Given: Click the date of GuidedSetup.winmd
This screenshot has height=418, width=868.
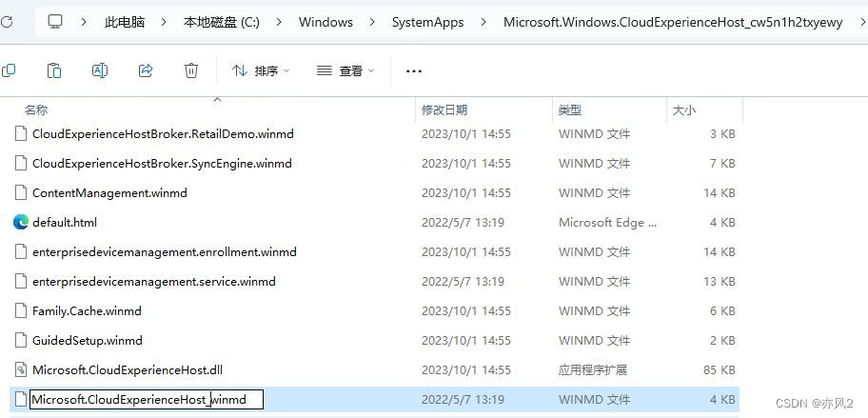Looking at the screenshot, I should click(x=466, y=340).
